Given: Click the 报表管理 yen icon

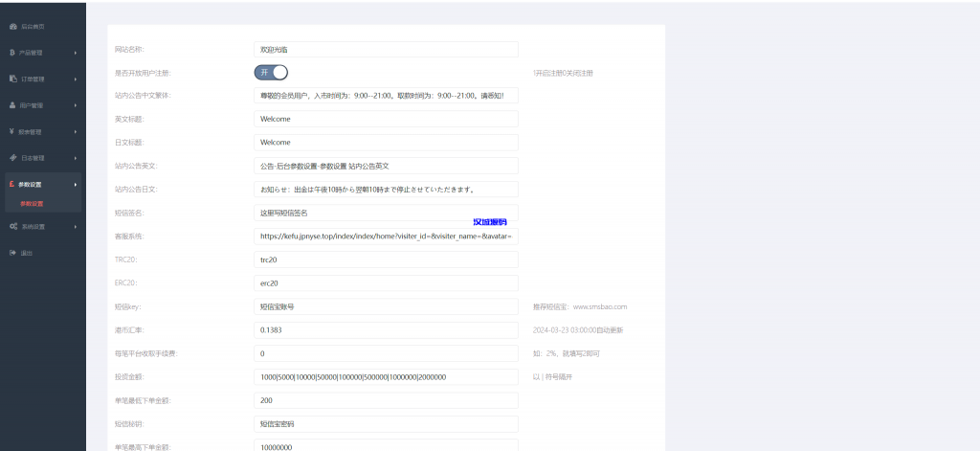Looking at the screenshot, I should tap(11, 131).
